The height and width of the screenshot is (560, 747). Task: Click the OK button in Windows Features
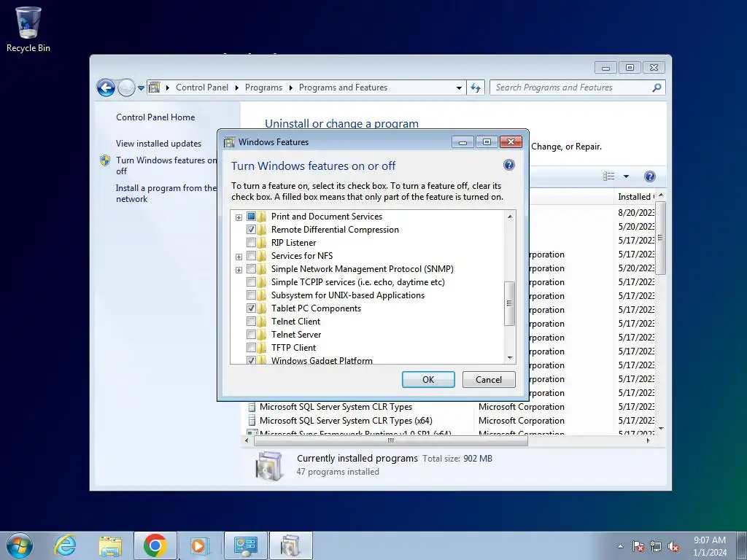pyautogui.click(x=428, y=379)
